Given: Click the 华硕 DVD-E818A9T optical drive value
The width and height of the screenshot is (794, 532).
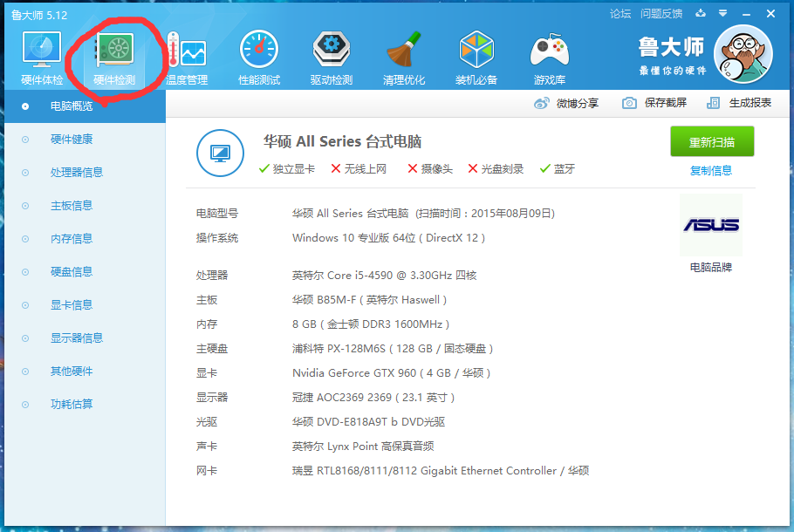Looking at the screenshot, I should pyautogui.click(x=368, y=421).
